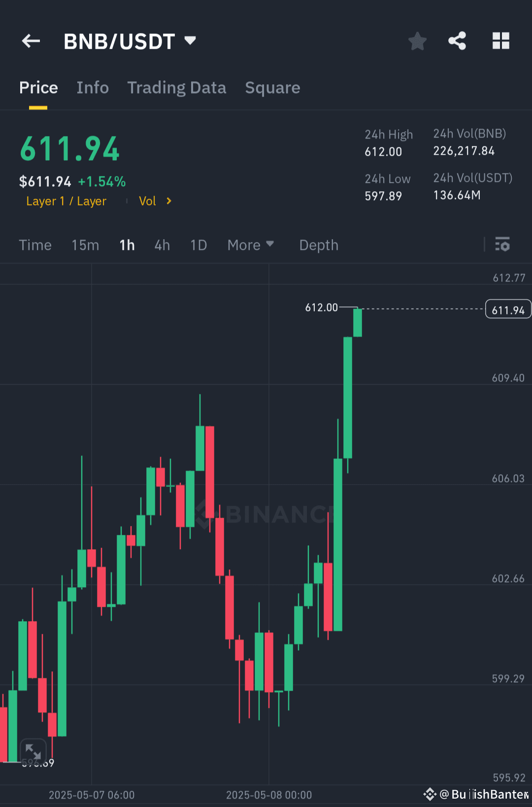The width and height of the screenshot is (532, 807).
Task: Switch to the Trading Data tab
Action: (x=176, y=87)
